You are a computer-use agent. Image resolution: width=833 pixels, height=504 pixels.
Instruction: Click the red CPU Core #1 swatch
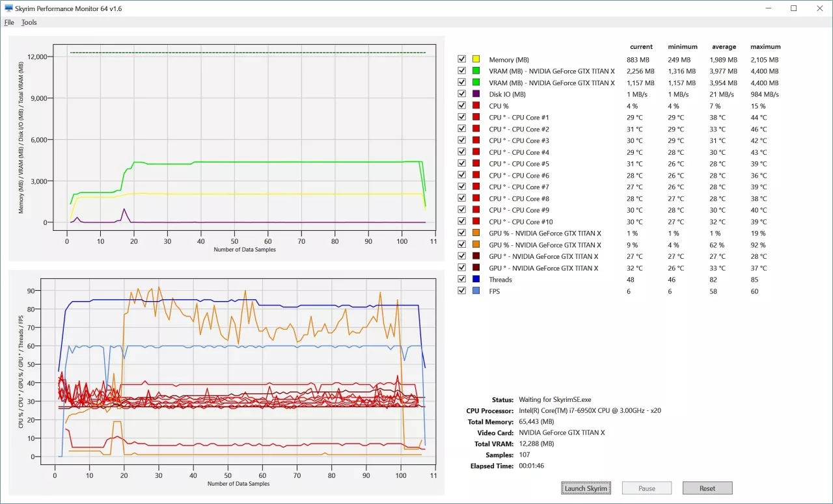tap(476, 118)
